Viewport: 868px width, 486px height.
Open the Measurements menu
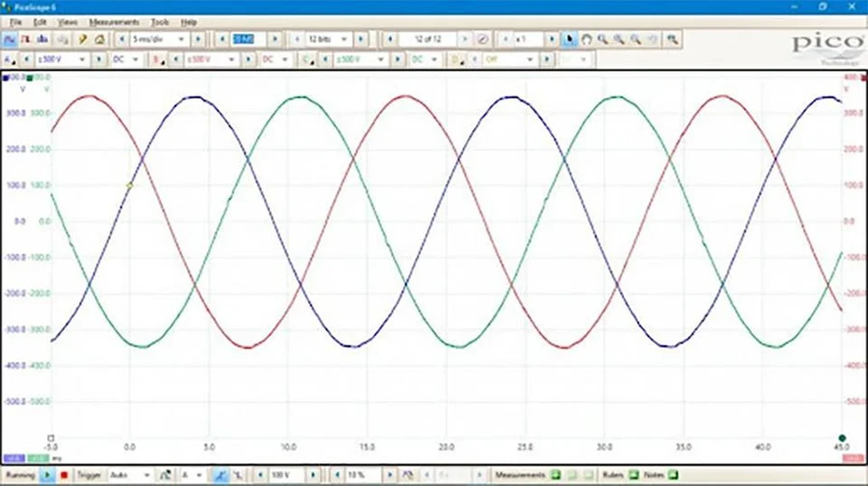coord(115,21)
